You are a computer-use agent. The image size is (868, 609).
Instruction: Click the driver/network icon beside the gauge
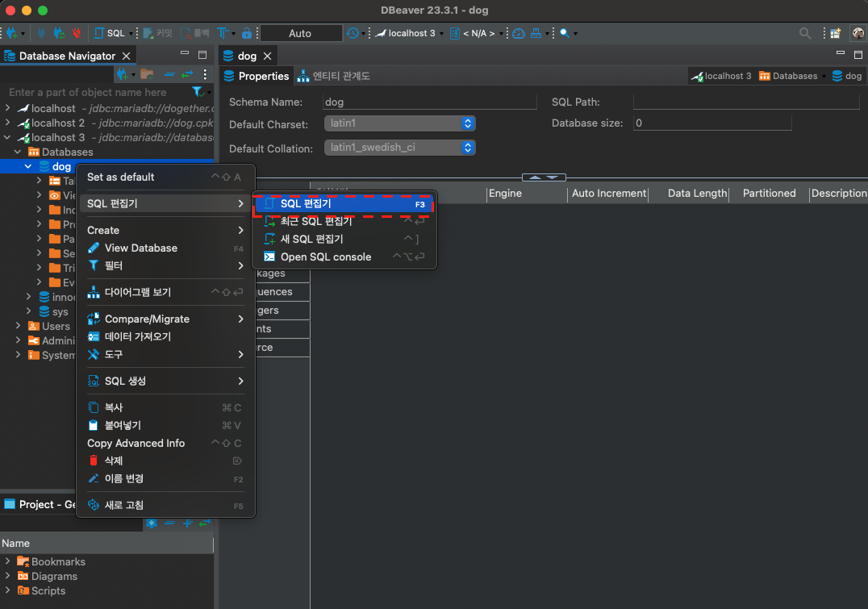536,33
